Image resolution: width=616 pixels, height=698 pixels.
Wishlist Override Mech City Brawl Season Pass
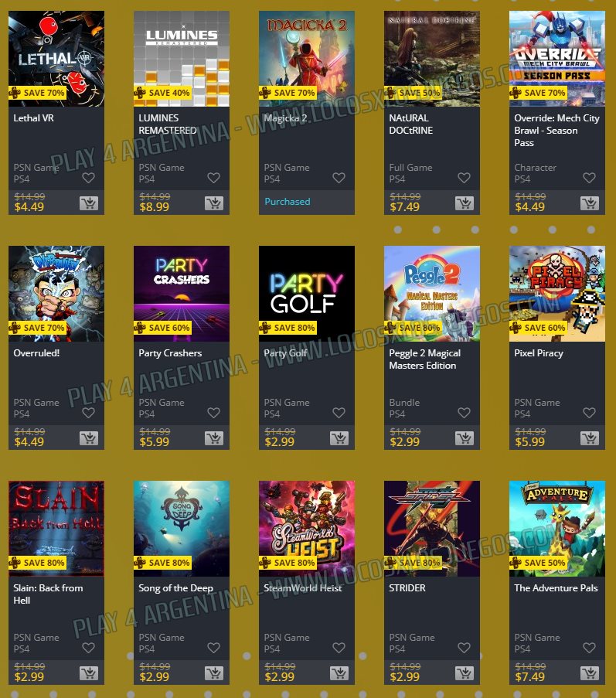point(589,178)
